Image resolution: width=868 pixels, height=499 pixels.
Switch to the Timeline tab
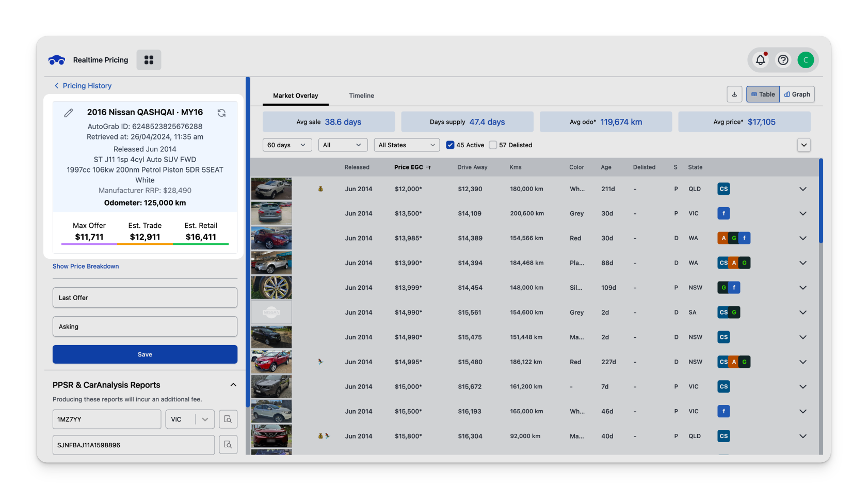click(x=361, y=96)
